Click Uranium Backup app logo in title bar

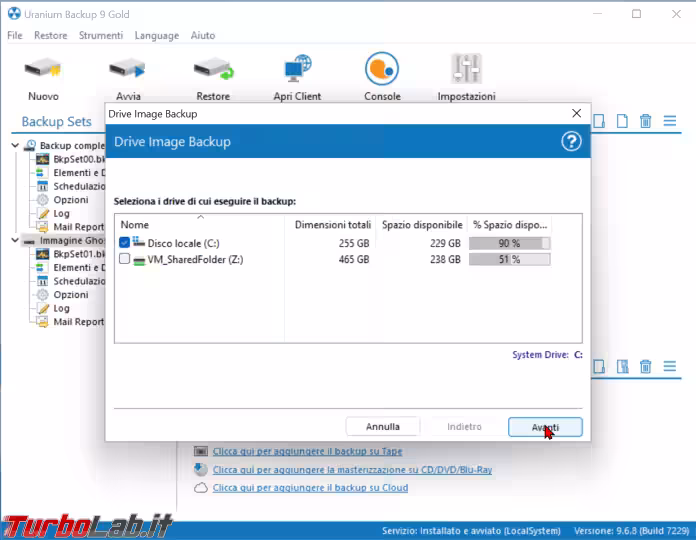[14, 14]
